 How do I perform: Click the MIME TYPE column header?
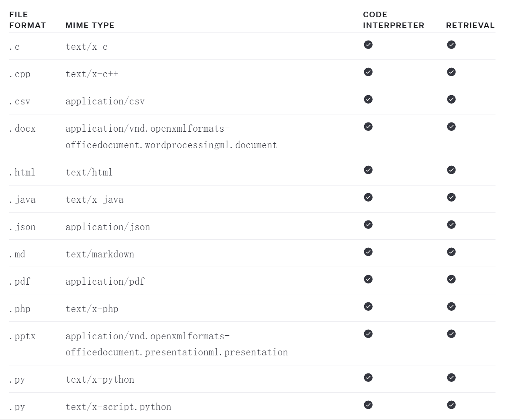click(x=90, y=25)
